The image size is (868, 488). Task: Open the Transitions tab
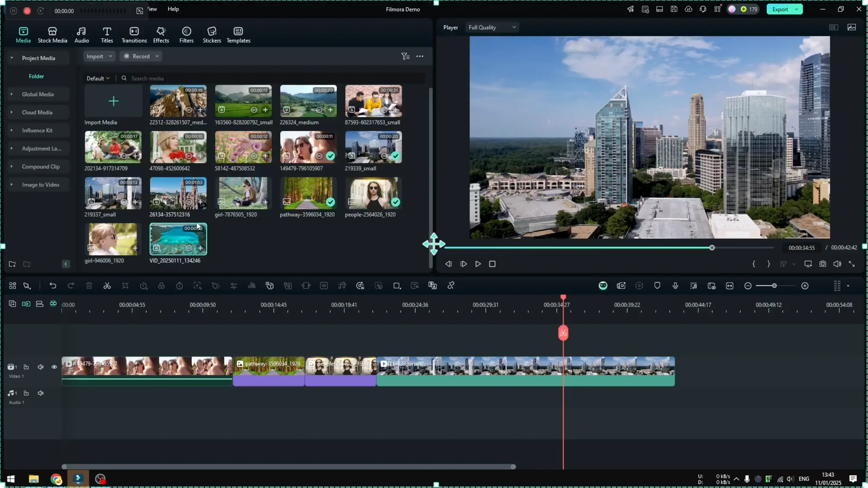click(x=134, y=35)
